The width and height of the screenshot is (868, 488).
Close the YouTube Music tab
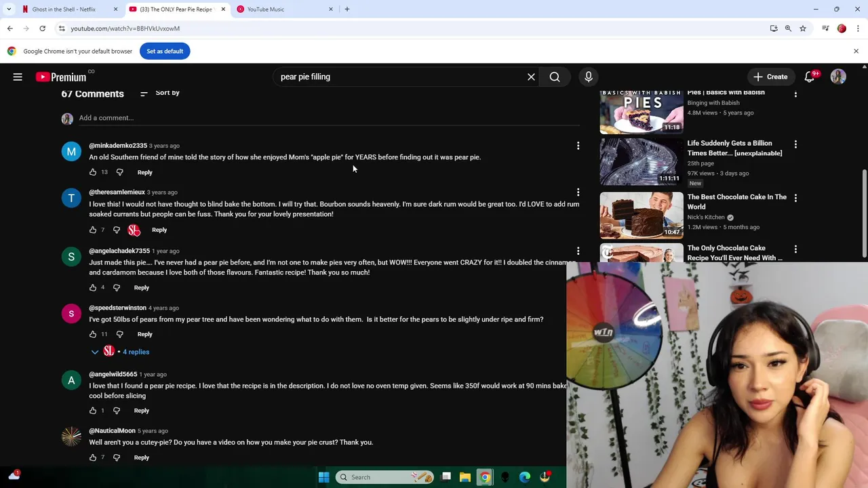point(331,9)
